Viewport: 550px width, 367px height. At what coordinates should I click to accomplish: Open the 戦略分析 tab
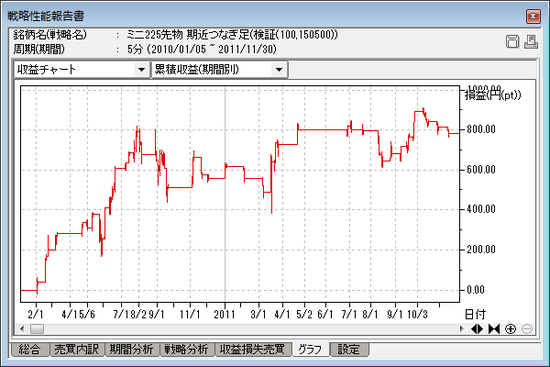(187, 349)
